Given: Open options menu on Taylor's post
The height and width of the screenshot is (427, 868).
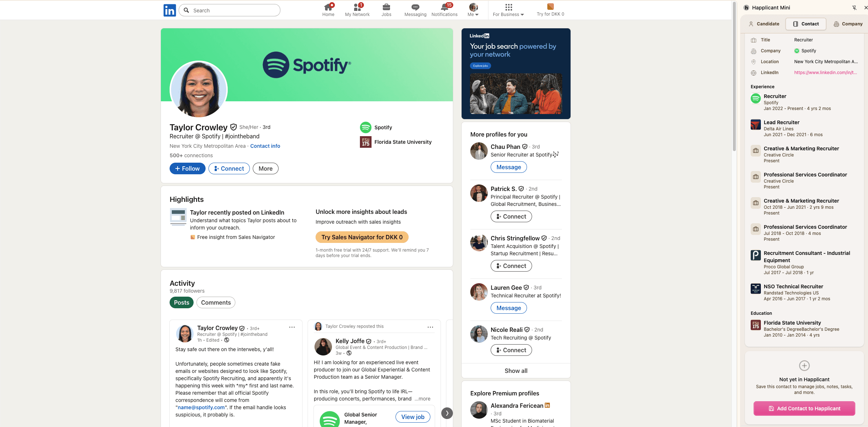Looking at the screenshot, I should click(x=292, y=327).
